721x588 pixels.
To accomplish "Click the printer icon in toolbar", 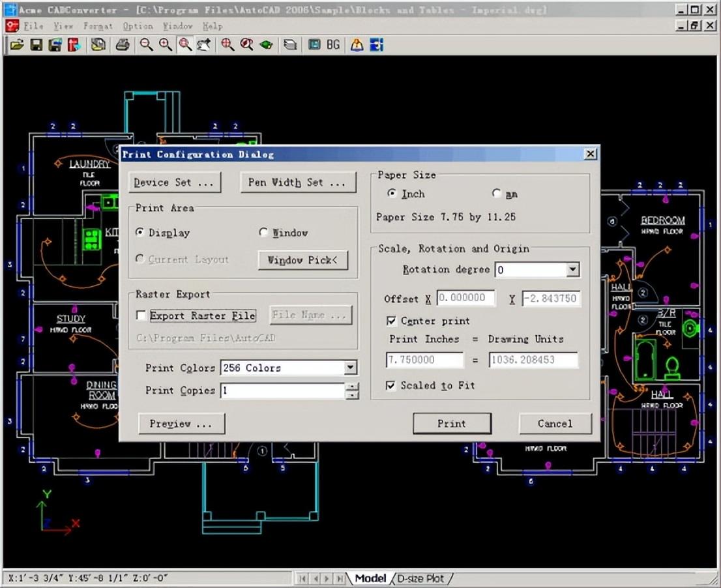I will [123, 45].
